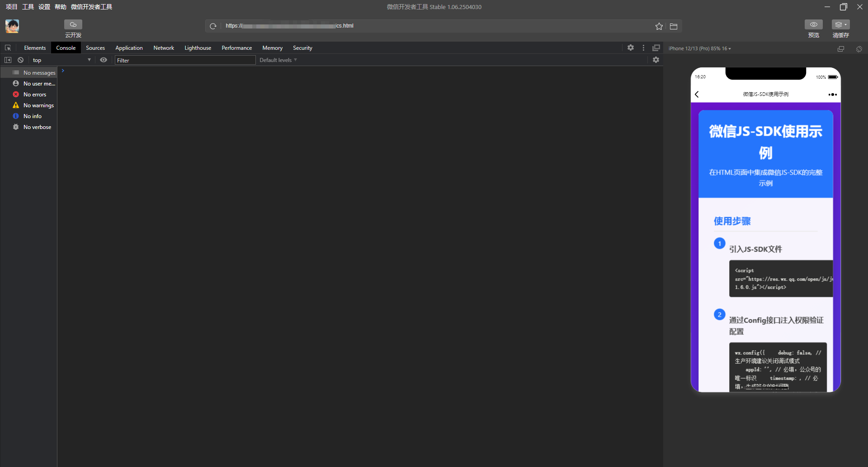Click the 清缓存 clear cache icon
The width and height of the screenshot is (868, 467).
839,24
